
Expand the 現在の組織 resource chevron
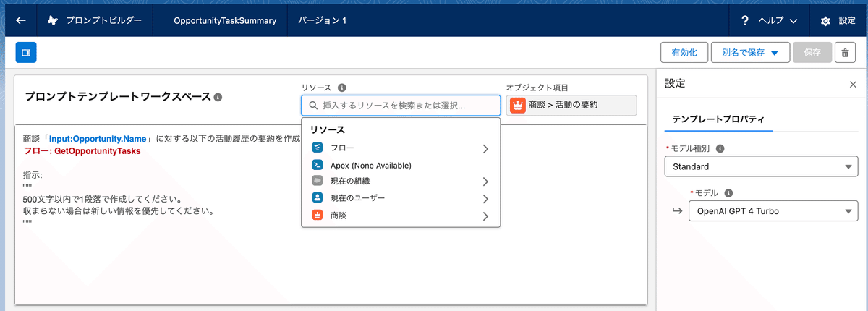point(485,182)
